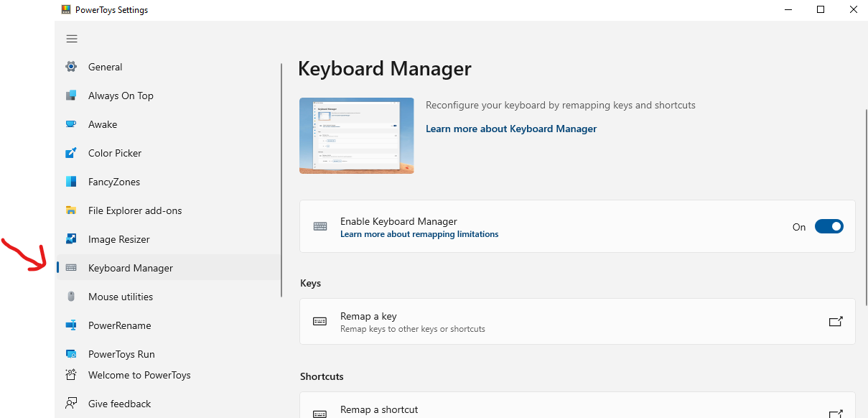Select Give feedback option
This screenshot has width=868, height=418.
tap(168, 404)
